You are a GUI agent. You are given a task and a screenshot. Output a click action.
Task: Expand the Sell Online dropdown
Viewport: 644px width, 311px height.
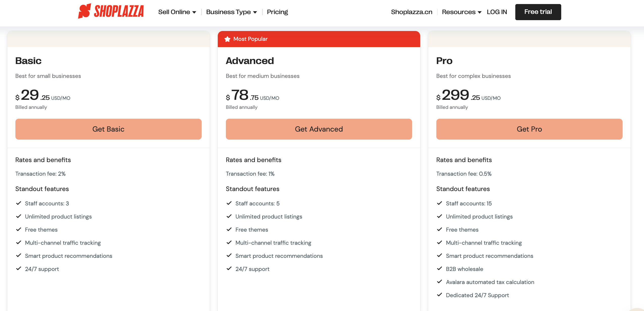pyautogui.click(x=177, y=12)
